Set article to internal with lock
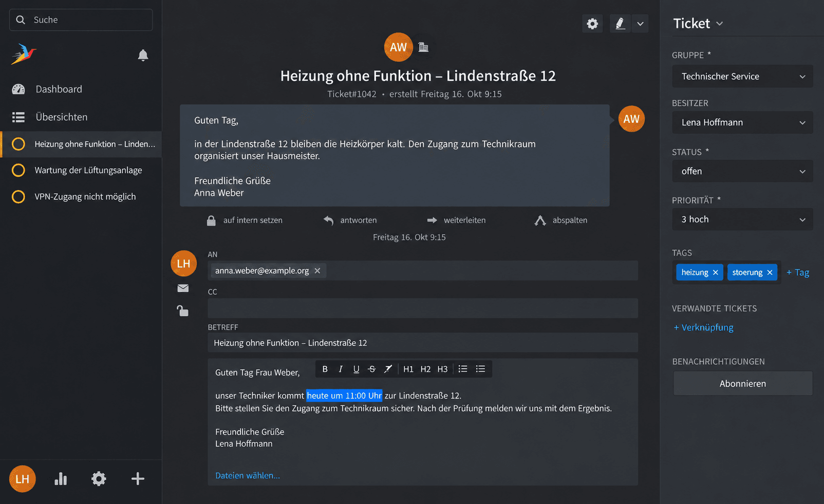The width and height of the screenshot is (824, 504). click(245, 220)
